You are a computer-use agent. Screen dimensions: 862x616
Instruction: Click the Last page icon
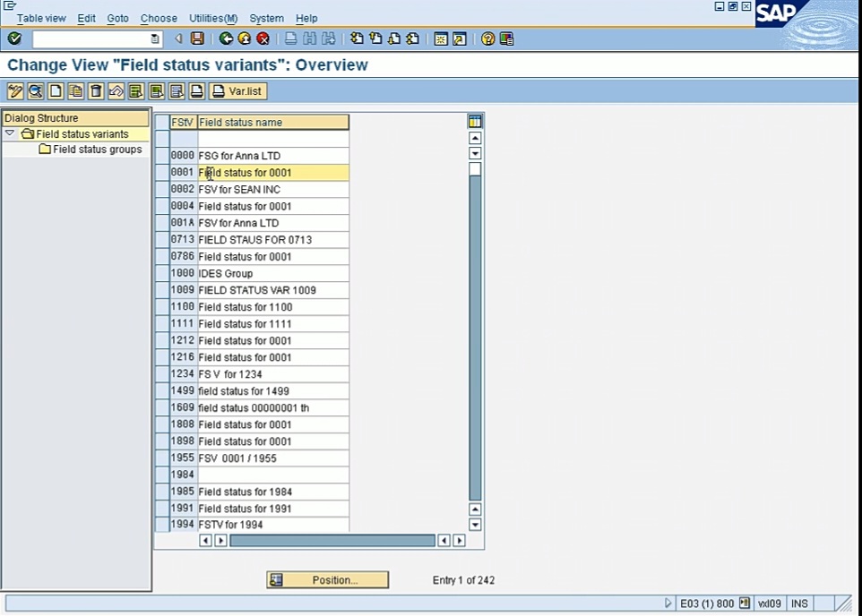pyautogui.click(x=413, y=38)
